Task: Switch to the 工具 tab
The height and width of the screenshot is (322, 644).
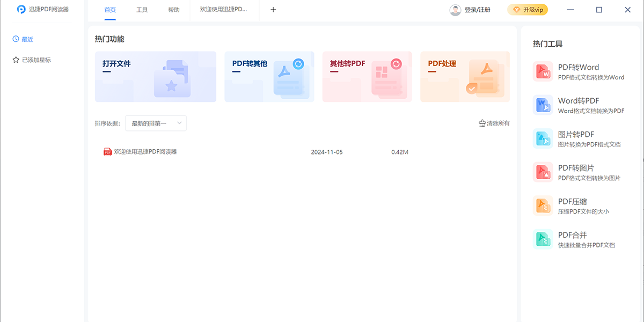Action: [x=142, y=9]
